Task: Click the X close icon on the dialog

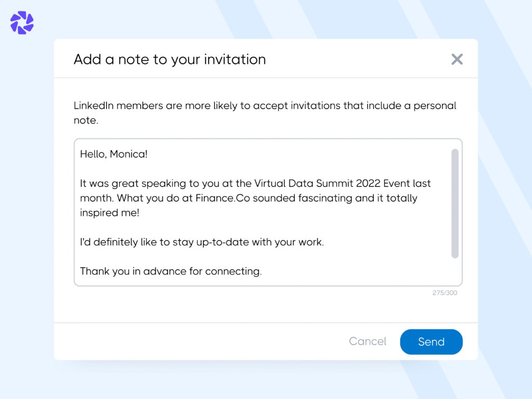Action: tap(457, 59)
